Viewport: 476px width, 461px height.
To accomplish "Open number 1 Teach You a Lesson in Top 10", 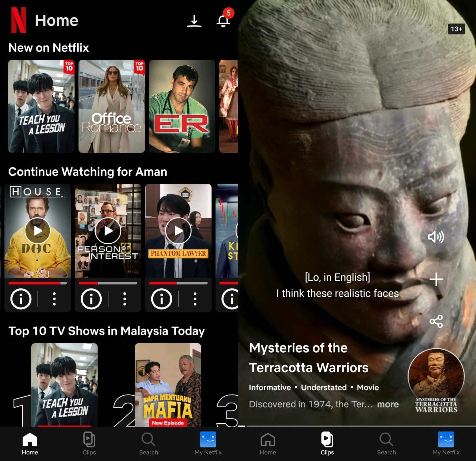I will pyautogui.click(x=64, y=385).
